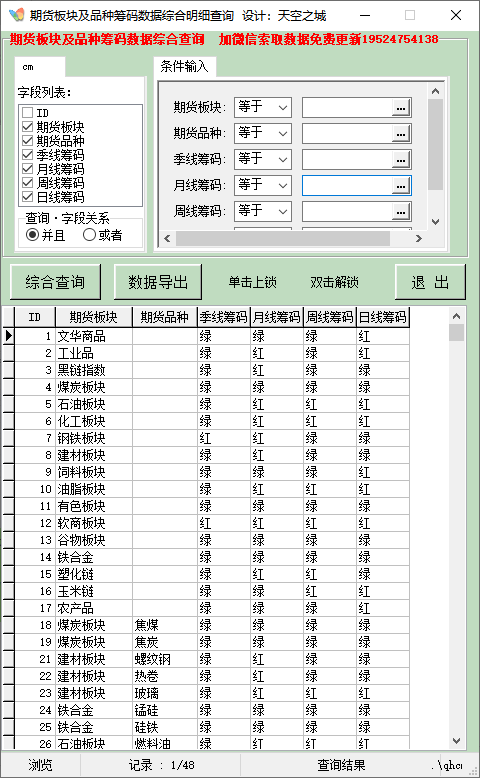
Task: Click the 期货板块 column header
Action: [93, 317]
